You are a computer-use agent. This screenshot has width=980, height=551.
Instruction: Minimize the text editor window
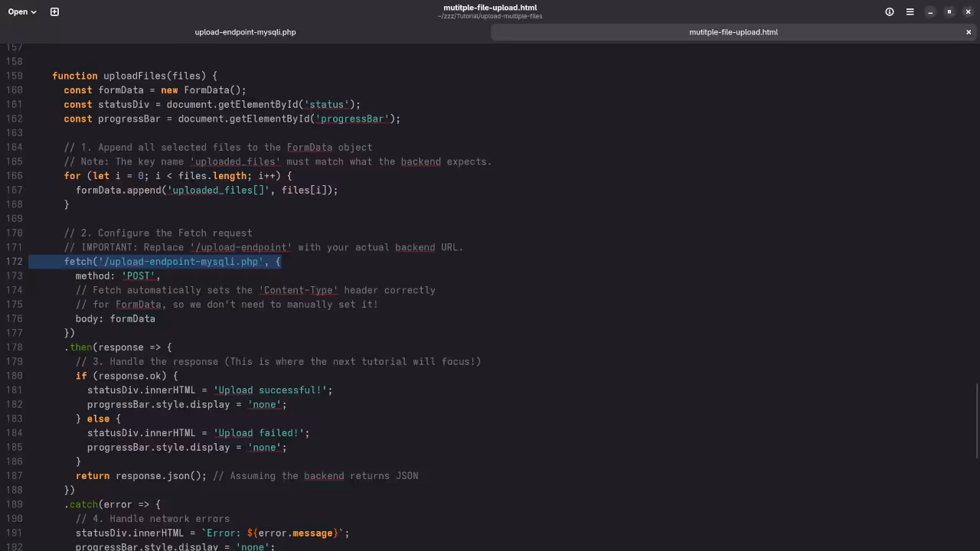click(930, 11)
